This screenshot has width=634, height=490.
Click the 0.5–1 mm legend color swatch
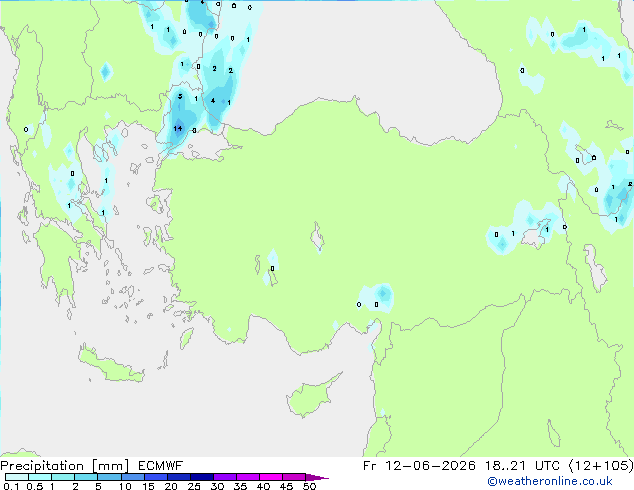(40, 477)
